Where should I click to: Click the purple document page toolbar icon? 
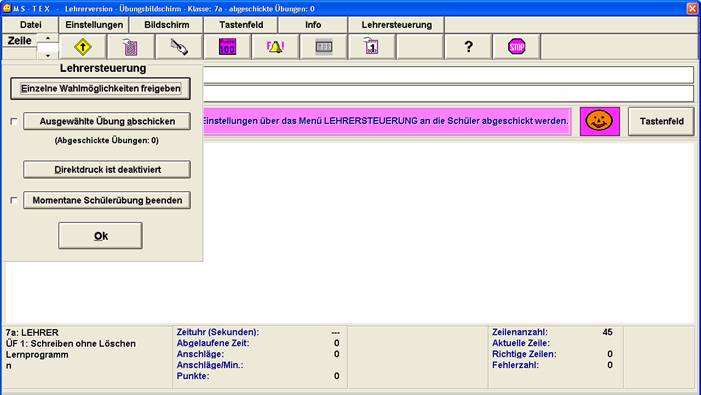131,47
